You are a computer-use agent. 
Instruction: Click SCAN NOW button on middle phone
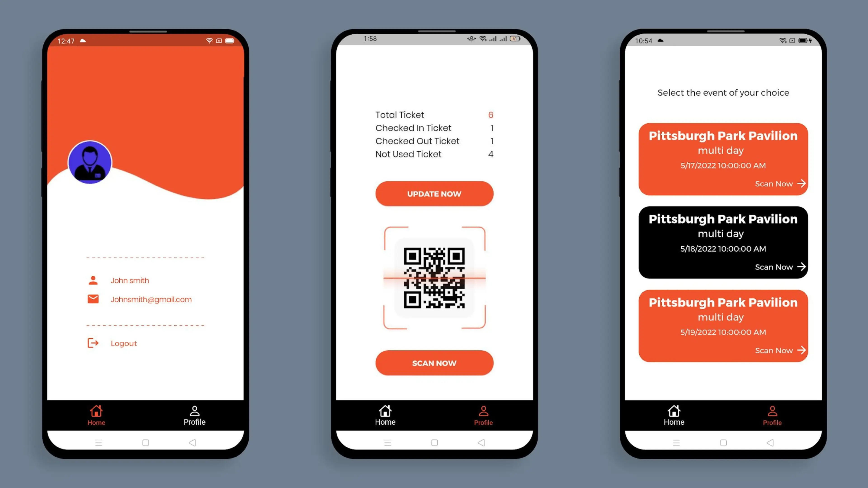434,363
